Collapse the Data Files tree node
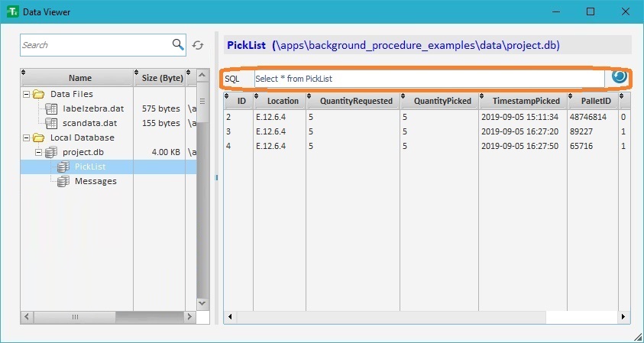Viewport: 644px width, 343px height. (26, 94)
